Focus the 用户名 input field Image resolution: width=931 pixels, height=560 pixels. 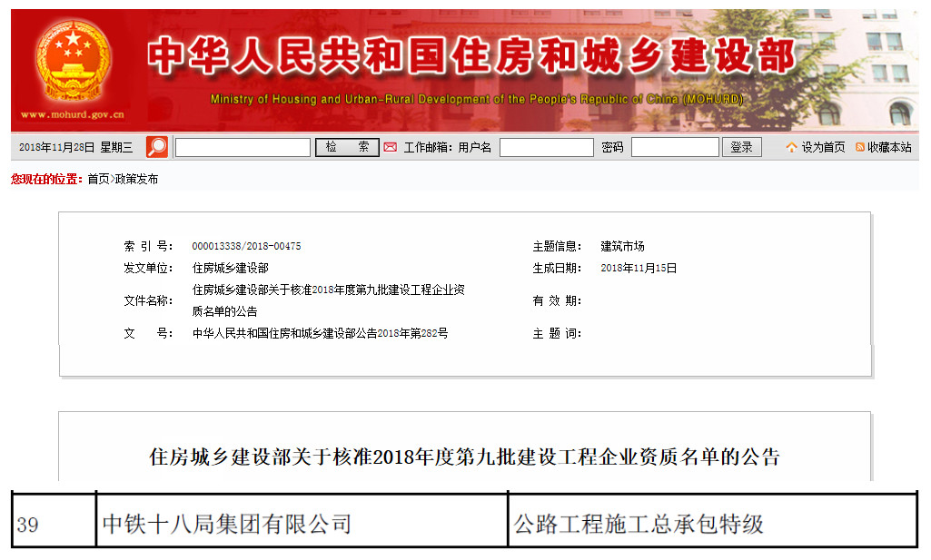(x=546, y=147)
